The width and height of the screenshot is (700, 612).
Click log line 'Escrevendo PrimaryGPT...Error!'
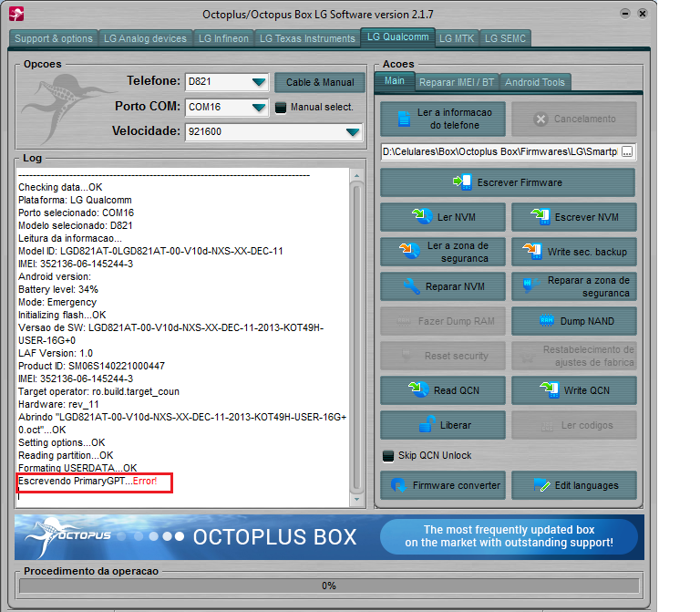(x=87, y=481)
